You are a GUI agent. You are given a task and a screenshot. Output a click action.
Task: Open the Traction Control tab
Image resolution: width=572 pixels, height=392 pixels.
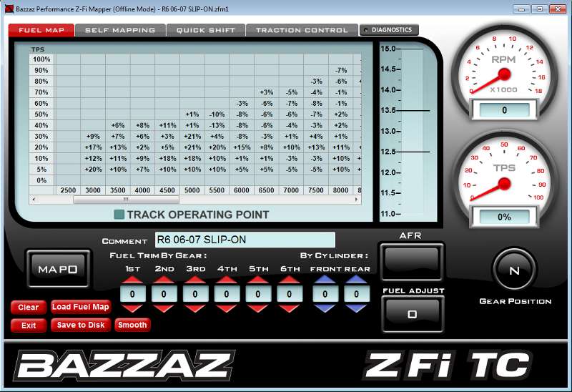302,30
